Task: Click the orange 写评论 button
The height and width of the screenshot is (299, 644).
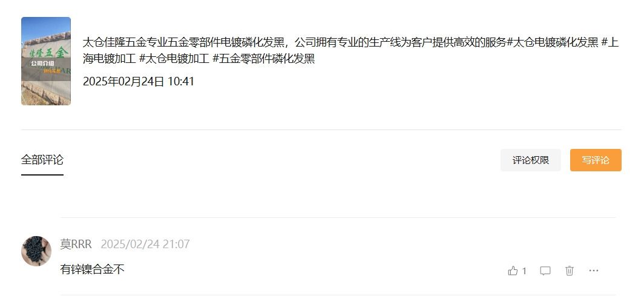Action: pyautogui.click(x=596, y=160)
